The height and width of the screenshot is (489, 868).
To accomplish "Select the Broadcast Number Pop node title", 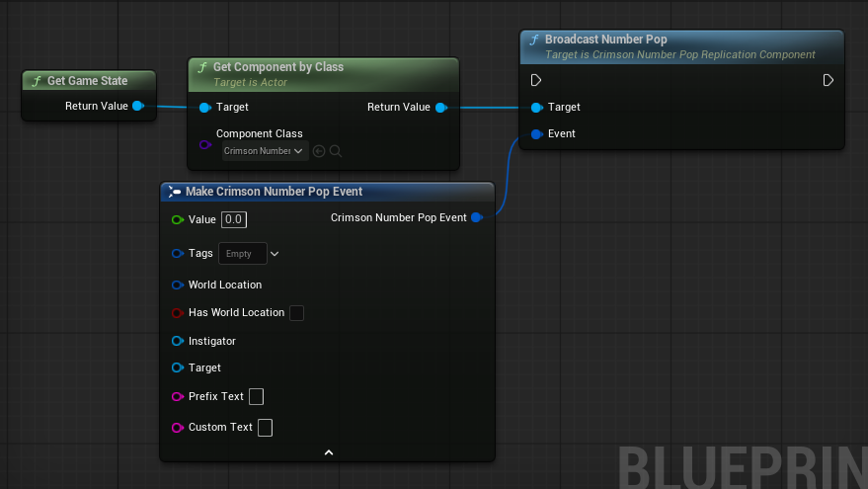I will [x=606, y=40].
